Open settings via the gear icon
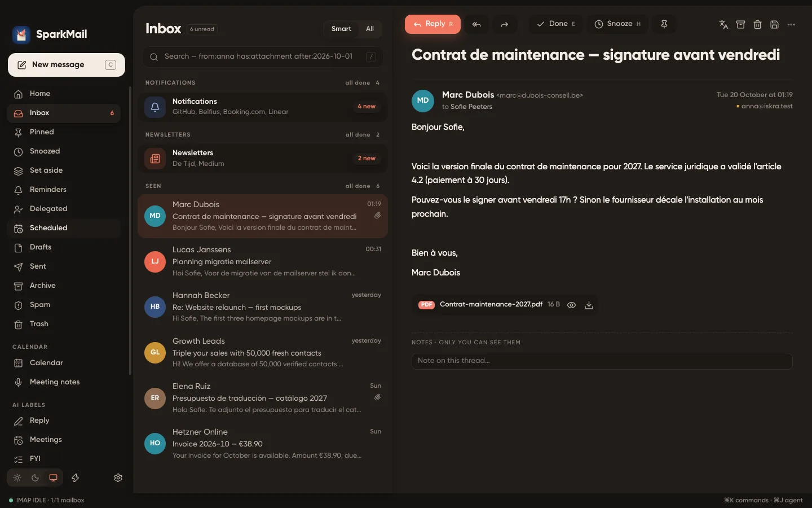The width and height of the screenshot is (812, 508). 118,478
